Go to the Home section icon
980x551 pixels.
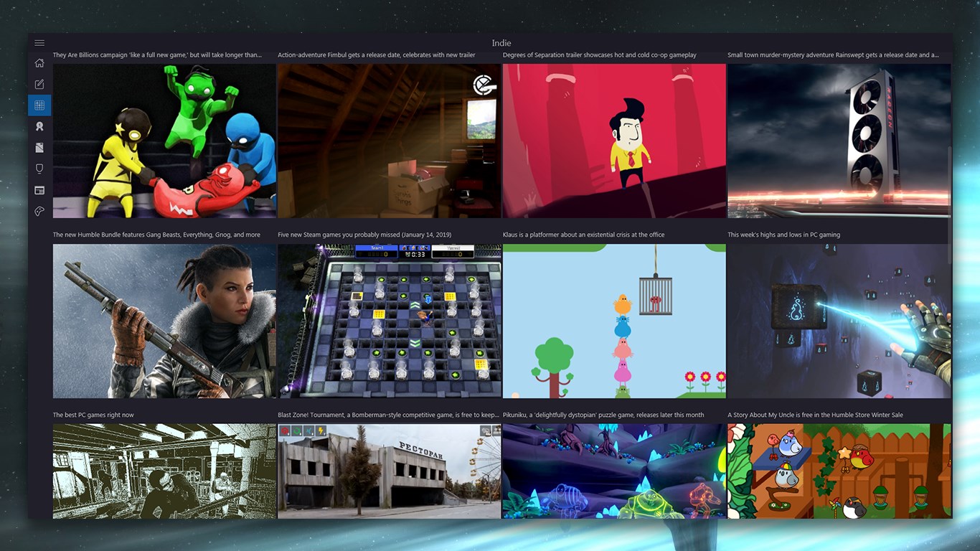click(x=39, y=63)
